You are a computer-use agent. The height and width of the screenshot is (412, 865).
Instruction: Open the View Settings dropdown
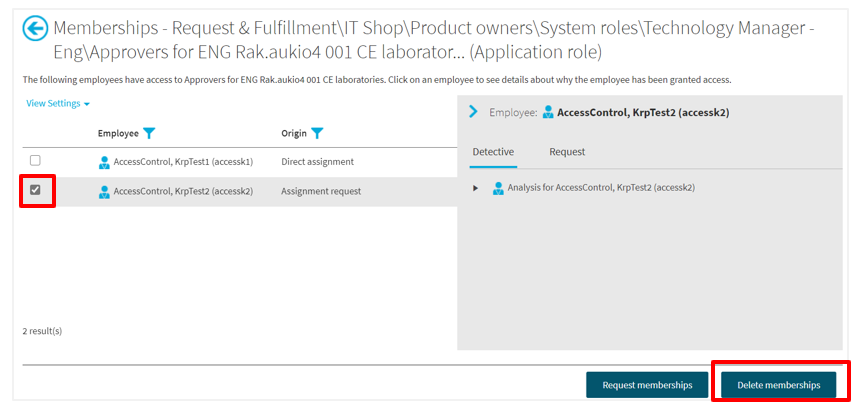58,103
